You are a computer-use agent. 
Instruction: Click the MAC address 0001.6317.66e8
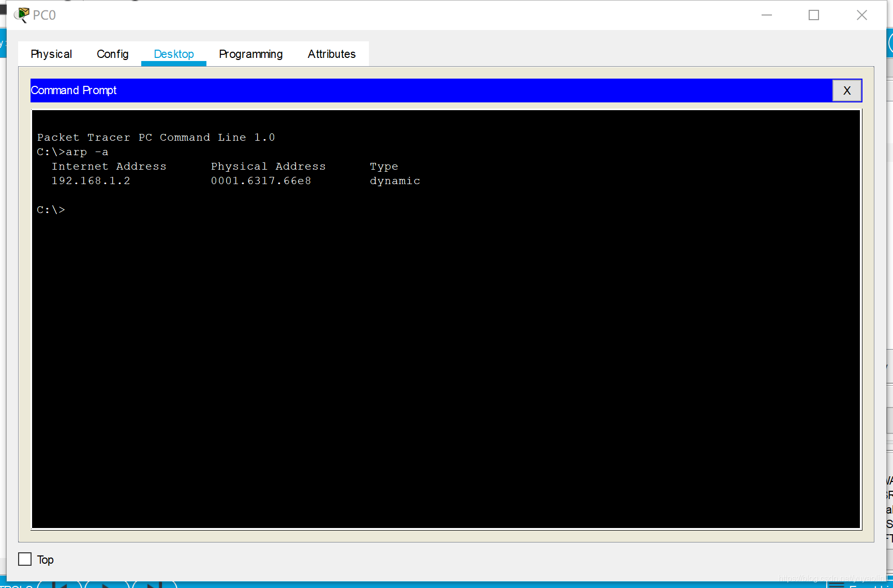point(261,180)
